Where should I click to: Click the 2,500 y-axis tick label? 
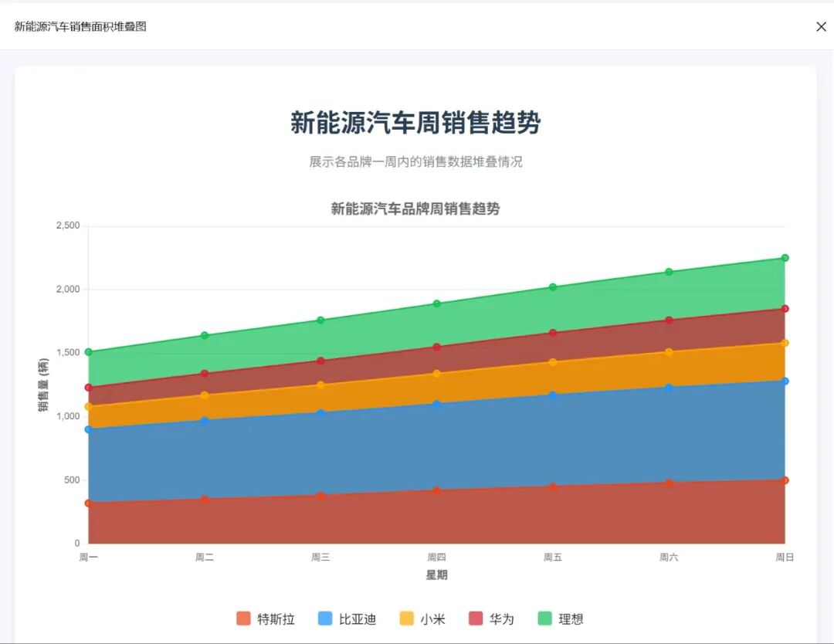pos(68,225)
